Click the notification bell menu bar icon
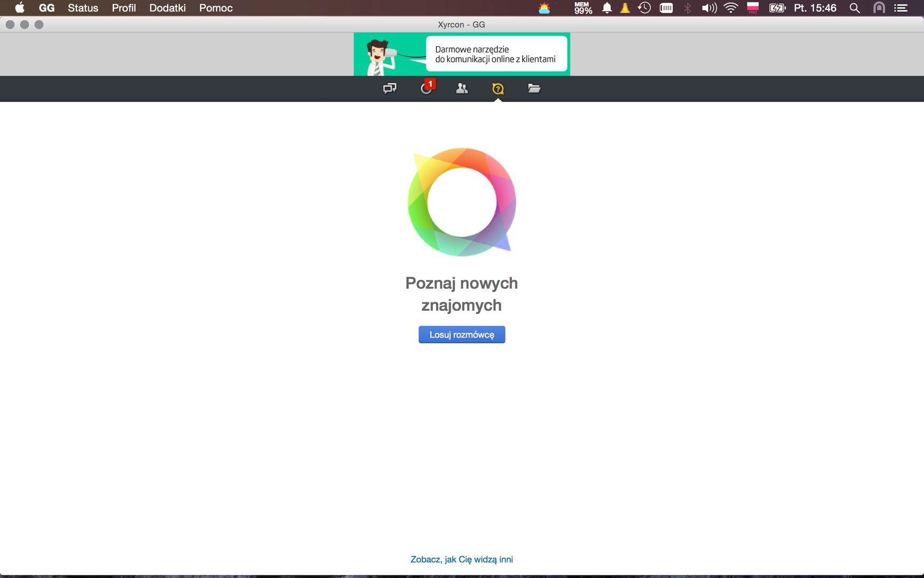The width and height of the screenshot is (924, 578). click(x=607, y=8)
